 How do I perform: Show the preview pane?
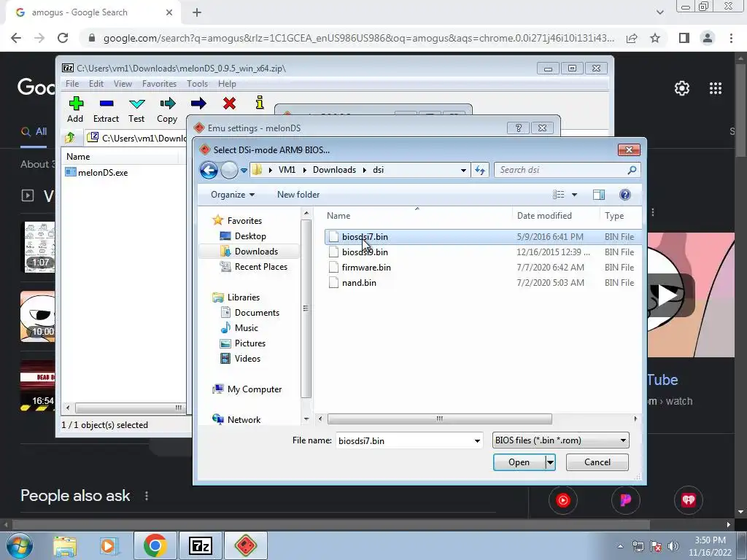pos(599,194)
